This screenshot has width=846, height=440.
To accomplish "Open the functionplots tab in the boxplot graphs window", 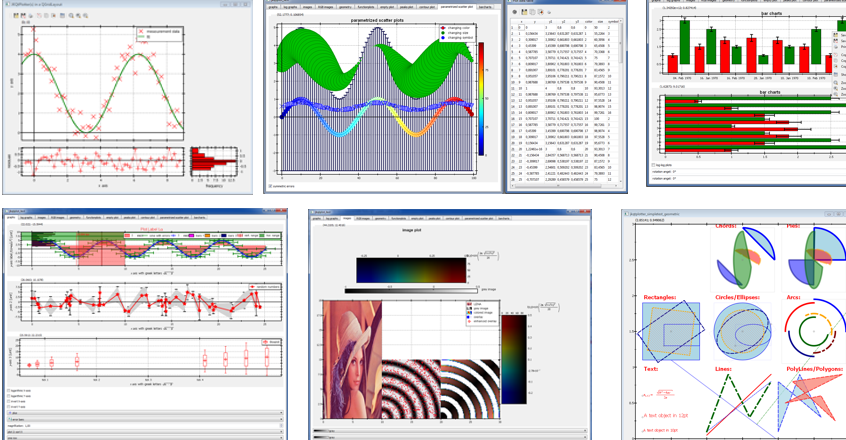I will [93, 217].
